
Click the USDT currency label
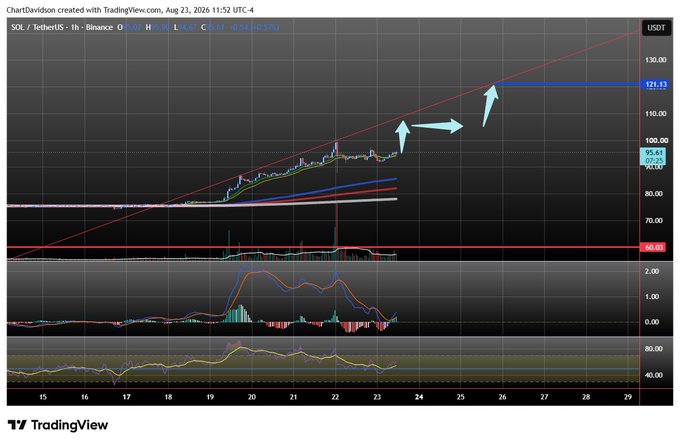[x=656, y=28]
